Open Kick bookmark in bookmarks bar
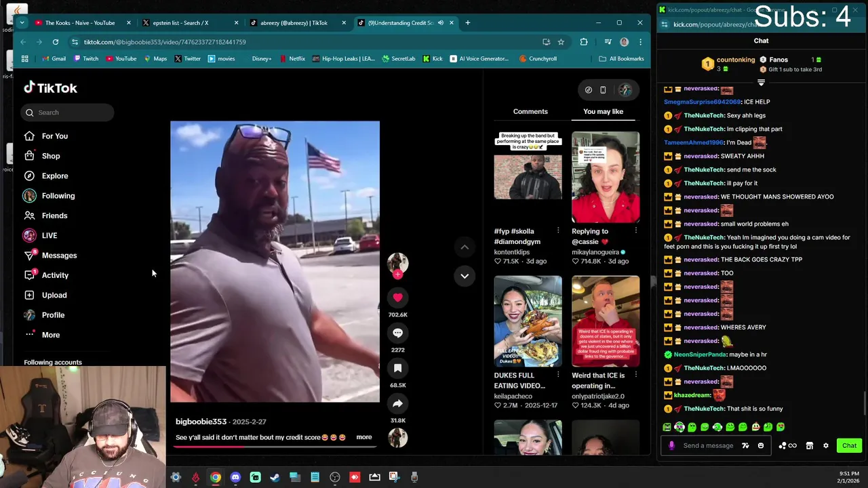The width and height of the screenshot is (868, 488). (433, 59)
